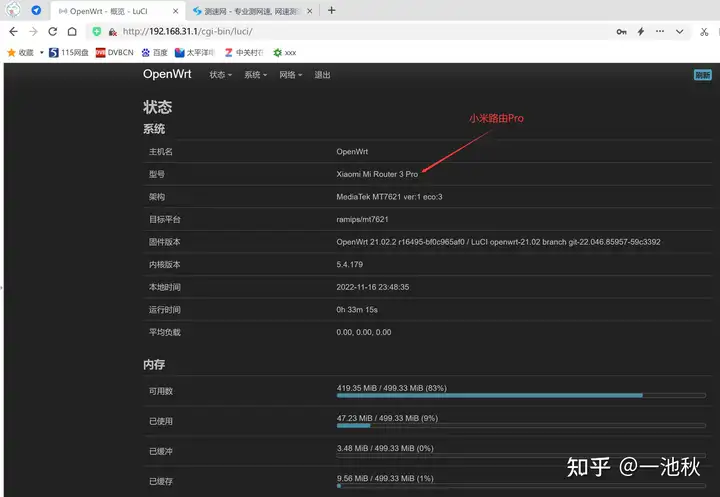Switch to the 测速网 tab

252,11
